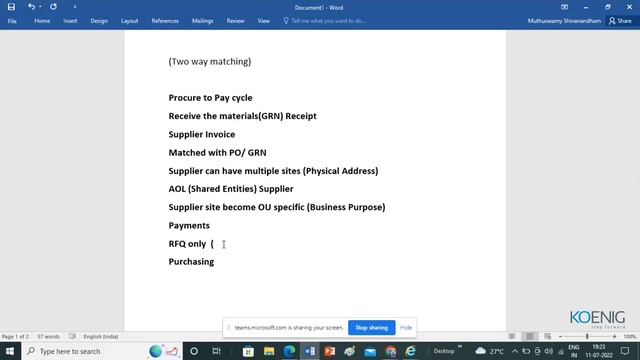The height and width of the screenshot is (360, 640).
Task: Open Internet Explorer taskbar icon
Action: [x=411, y=351]
